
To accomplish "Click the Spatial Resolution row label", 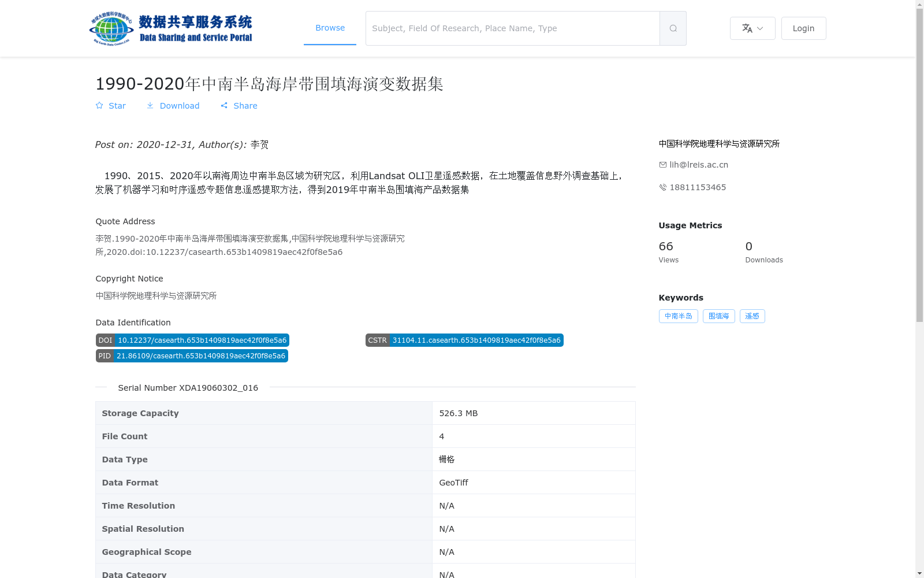I will pos(143,529).
